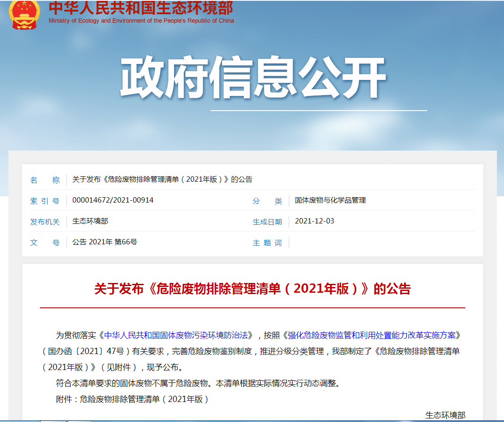Click the document number 公告 2021年 第66号
This screenshot has width=504, height=422.
coord(105,242)
